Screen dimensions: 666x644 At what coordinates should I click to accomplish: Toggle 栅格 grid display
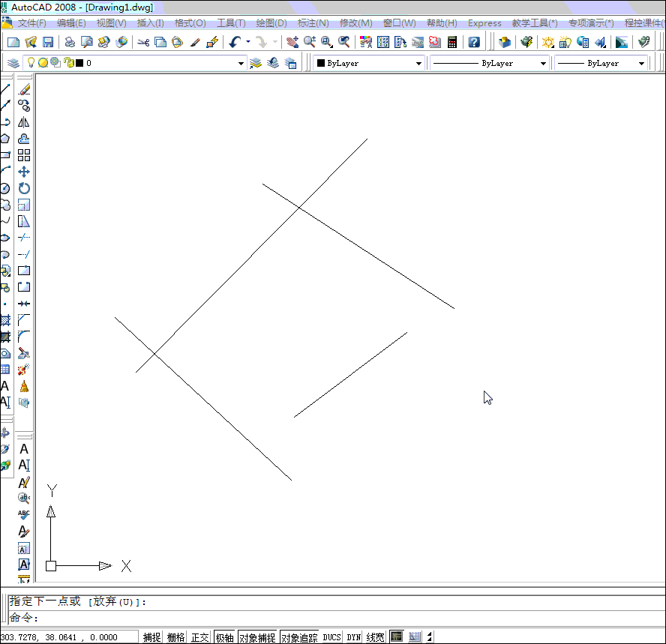coord(175,637)
